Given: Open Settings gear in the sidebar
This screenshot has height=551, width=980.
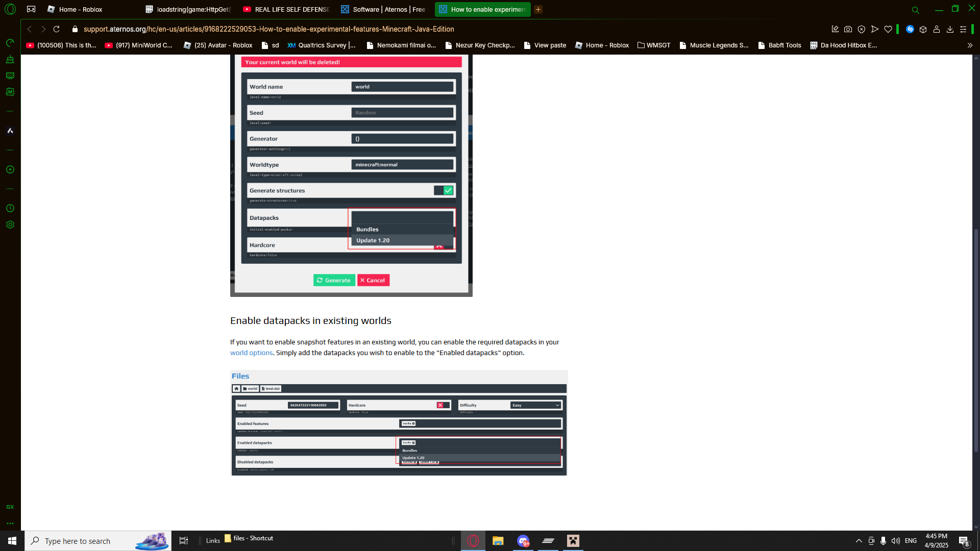Looking at the screenshot, I should (10, 224).
